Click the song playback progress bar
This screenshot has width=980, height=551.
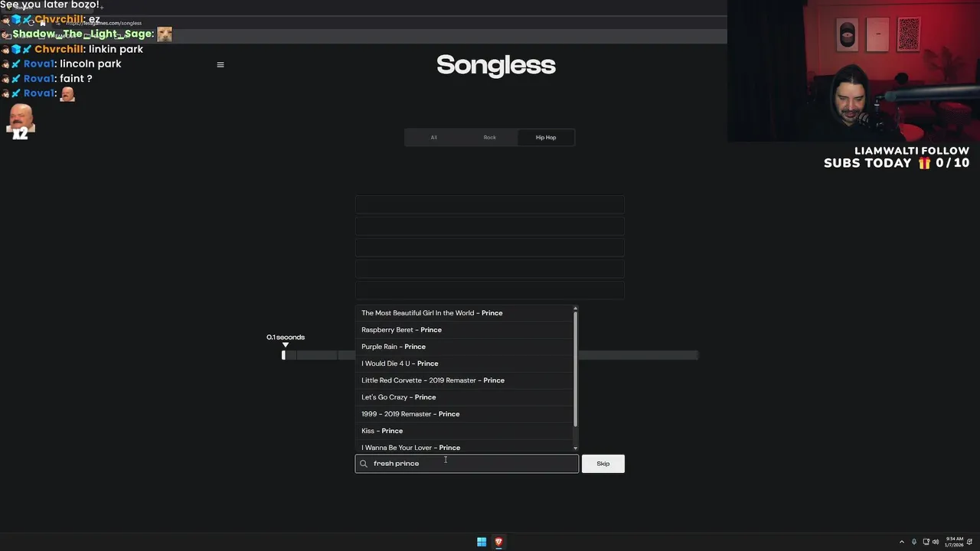tap(490, 355)
